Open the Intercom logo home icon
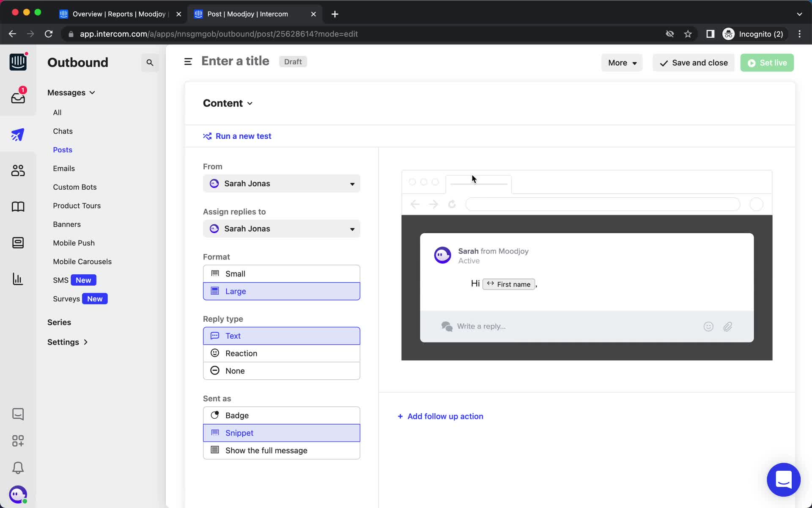 tap(18, 62)
